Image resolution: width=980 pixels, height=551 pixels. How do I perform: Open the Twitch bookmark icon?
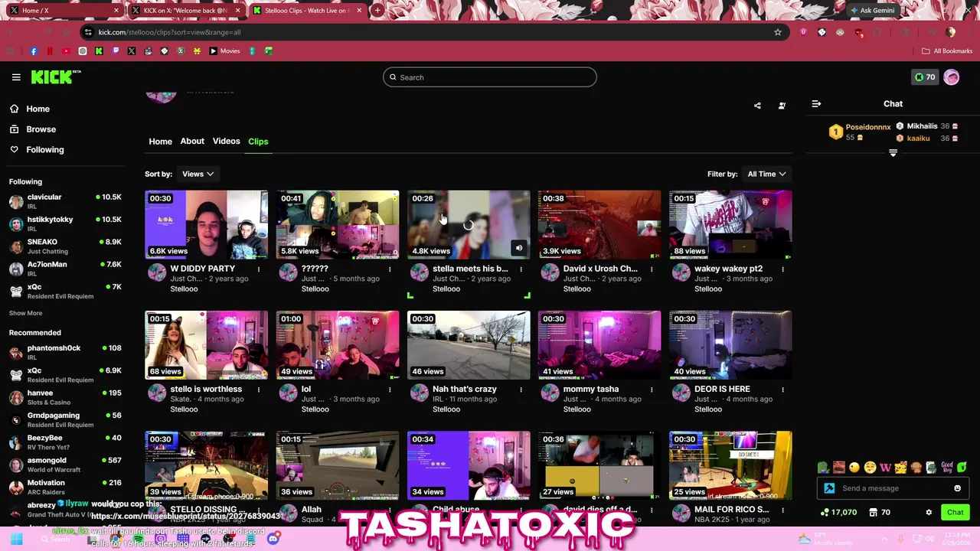pos(116,51)
